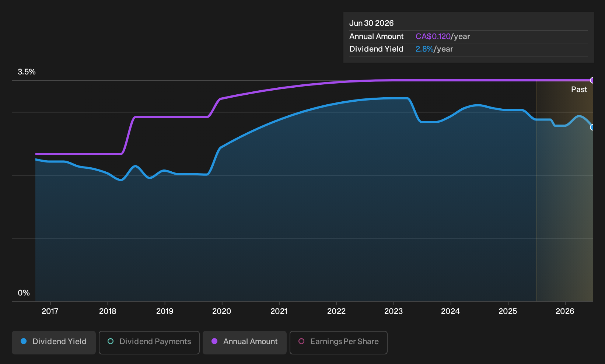The image size is (605, 364).
Task: Click the purple Annual Amount legend dot
Action: [214, 342]
